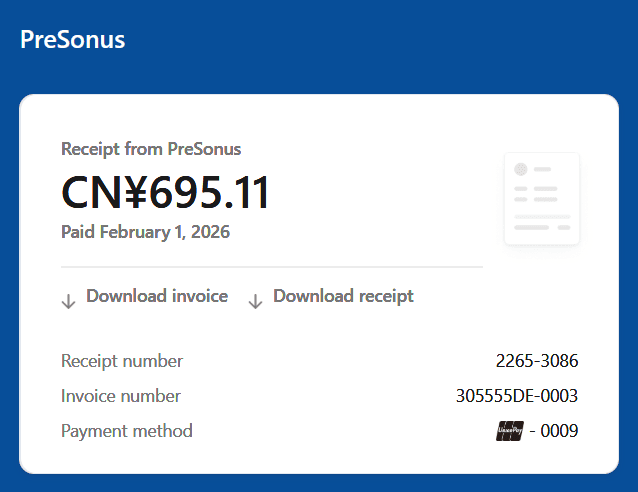Click the down arrow beside Download receipt
Image resolution: width=638 pixels, height=492 pixels.
(x=255, y=301)
